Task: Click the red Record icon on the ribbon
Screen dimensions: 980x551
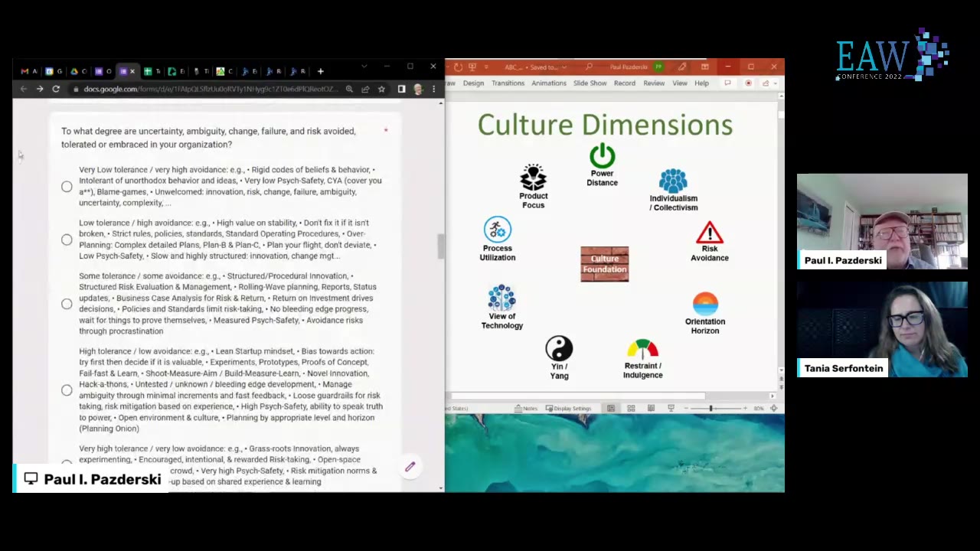Action: point(750,83)
